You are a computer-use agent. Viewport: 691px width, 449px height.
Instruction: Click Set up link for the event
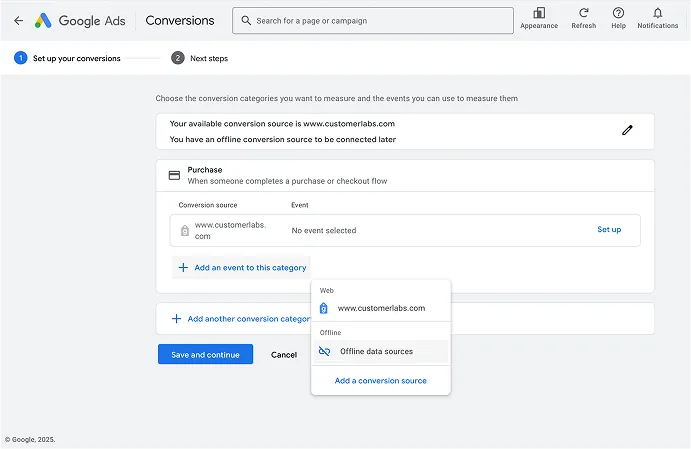(x=609, y=229)
